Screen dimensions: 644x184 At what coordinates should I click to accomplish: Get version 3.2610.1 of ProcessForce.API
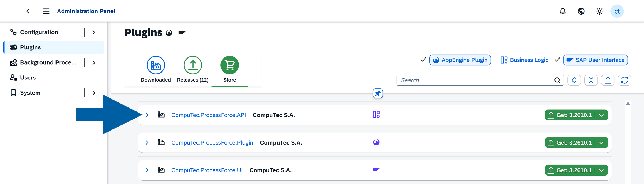coord(570,115)
